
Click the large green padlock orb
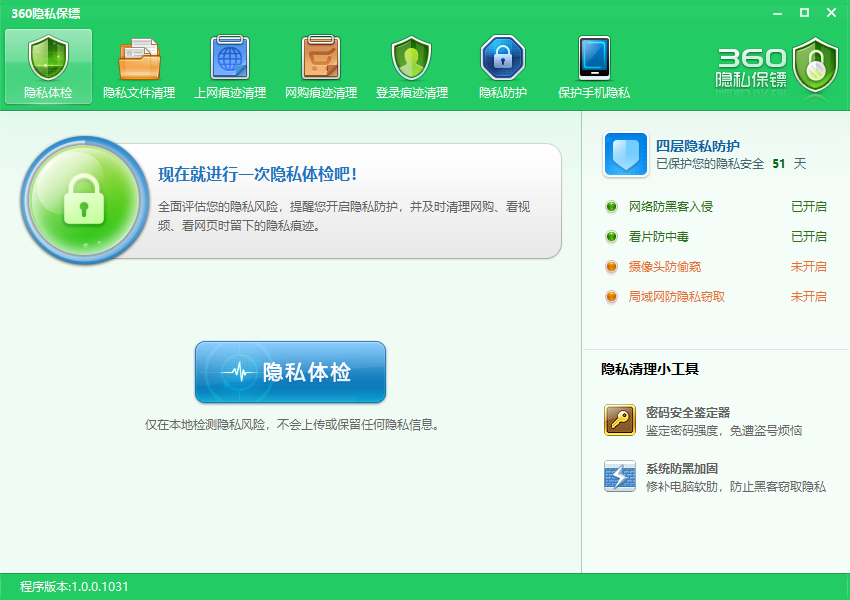(x=84, y=200)
